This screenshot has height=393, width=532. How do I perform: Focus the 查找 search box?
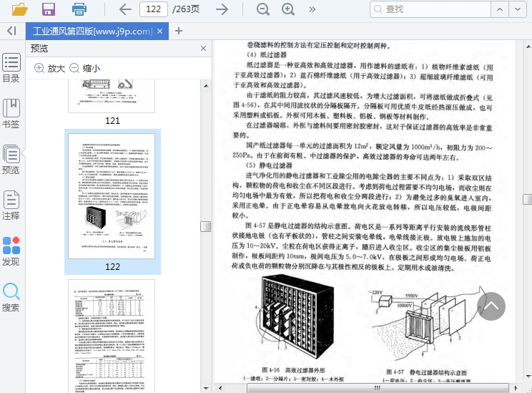tap(430, 9)
